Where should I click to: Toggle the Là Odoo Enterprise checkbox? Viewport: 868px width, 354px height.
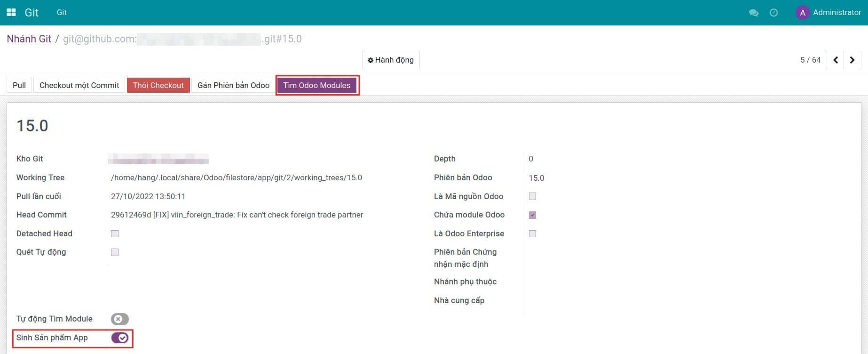click(x=532, y=233)
